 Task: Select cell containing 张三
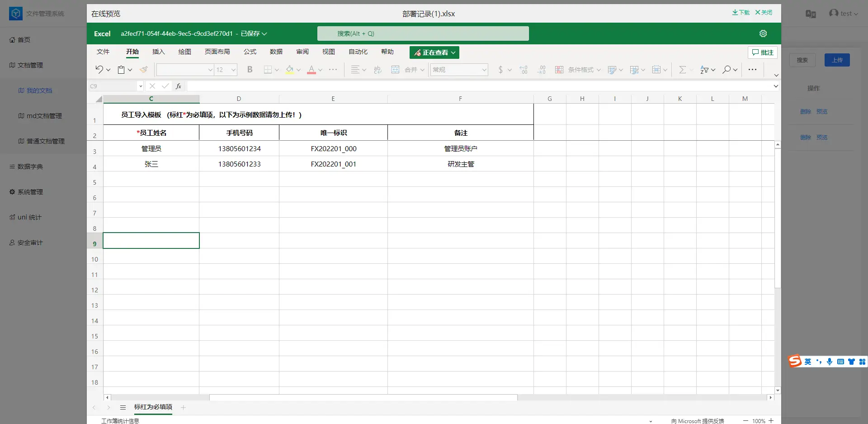(151, 164)
